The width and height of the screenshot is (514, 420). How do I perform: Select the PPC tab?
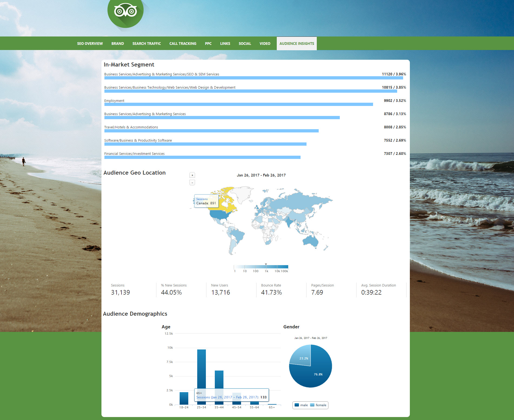pyautogui.click(x=208, y=44)
